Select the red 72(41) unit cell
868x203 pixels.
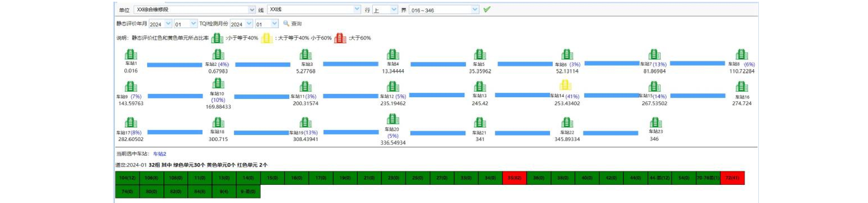click(x=732, y=178)
